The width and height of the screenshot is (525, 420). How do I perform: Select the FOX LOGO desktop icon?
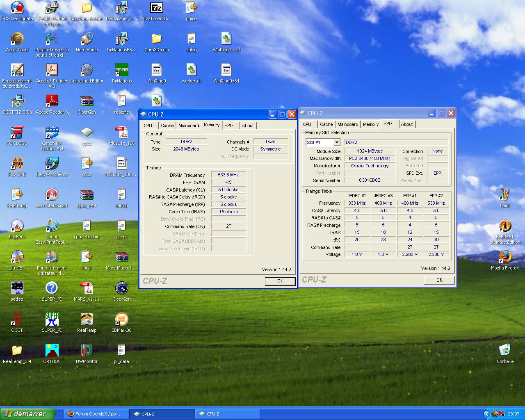click(x=17, y=135)
